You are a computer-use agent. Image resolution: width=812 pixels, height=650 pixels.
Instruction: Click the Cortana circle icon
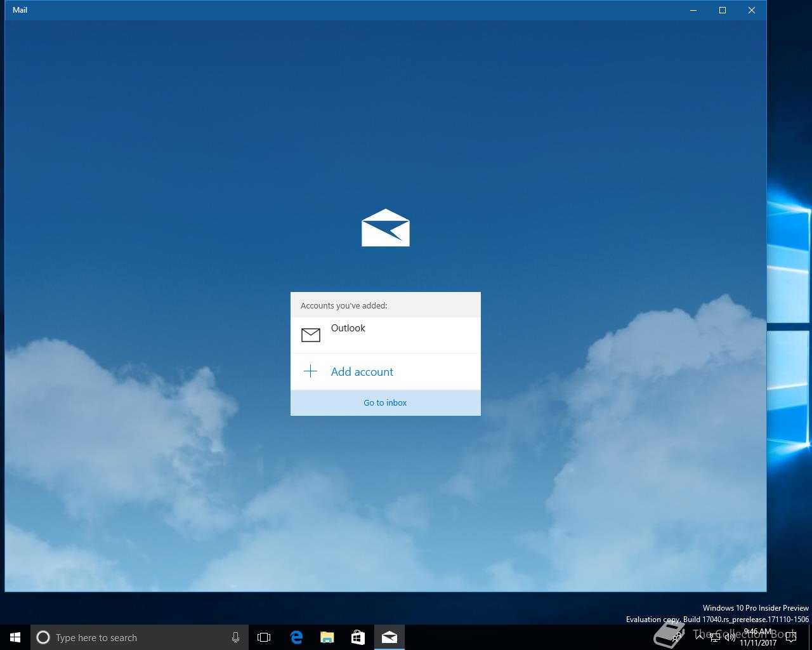(x=43, y=637)
